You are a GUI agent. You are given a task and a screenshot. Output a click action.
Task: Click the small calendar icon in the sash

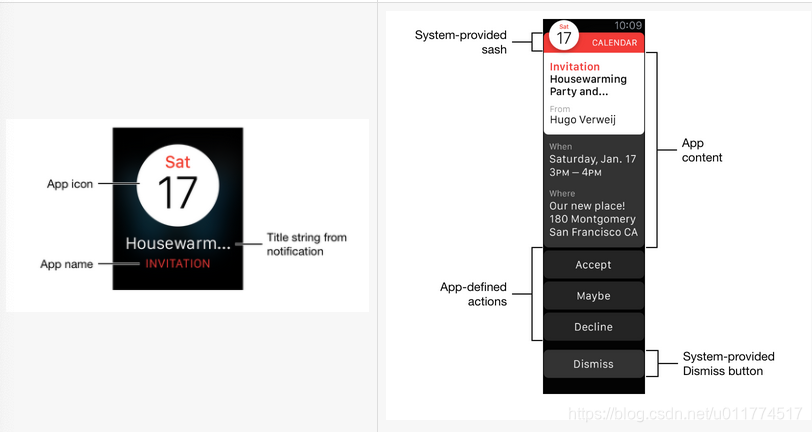tap(563, 36)
